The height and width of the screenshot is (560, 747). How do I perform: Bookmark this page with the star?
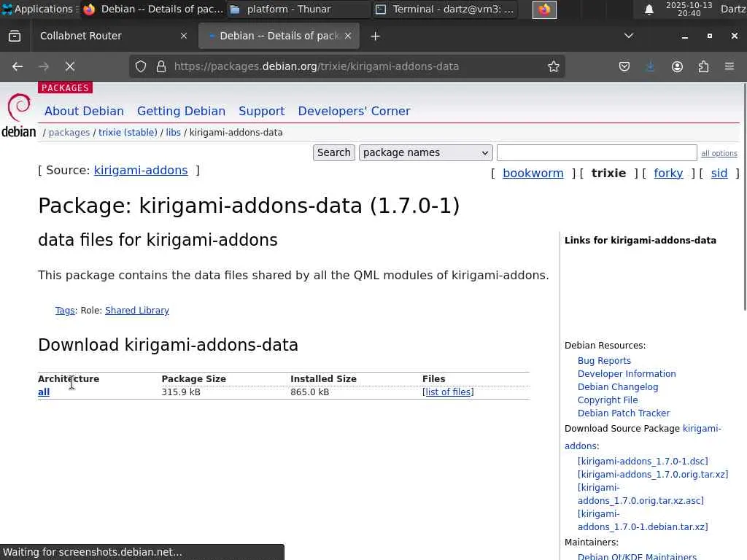coord(553,66)
